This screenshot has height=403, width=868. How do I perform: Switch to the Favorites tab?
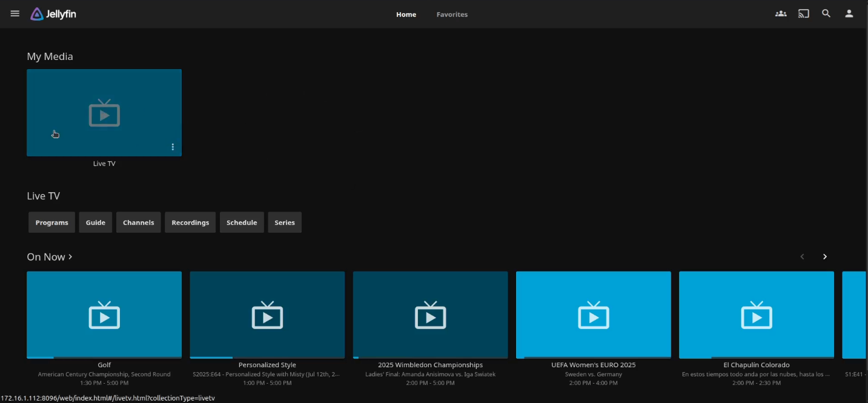point(452,15)
